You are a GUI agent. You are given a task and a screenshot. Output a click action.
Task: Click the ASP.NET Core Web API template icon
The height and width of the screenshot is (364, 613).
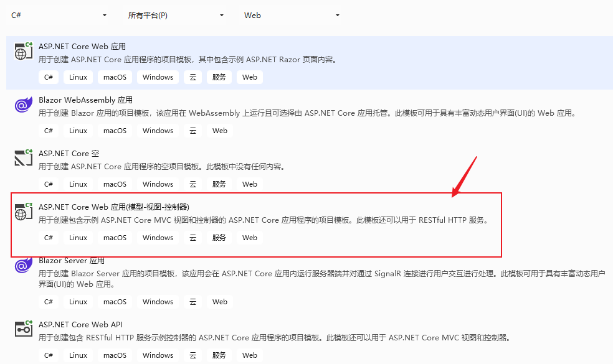tap(24, 329)
